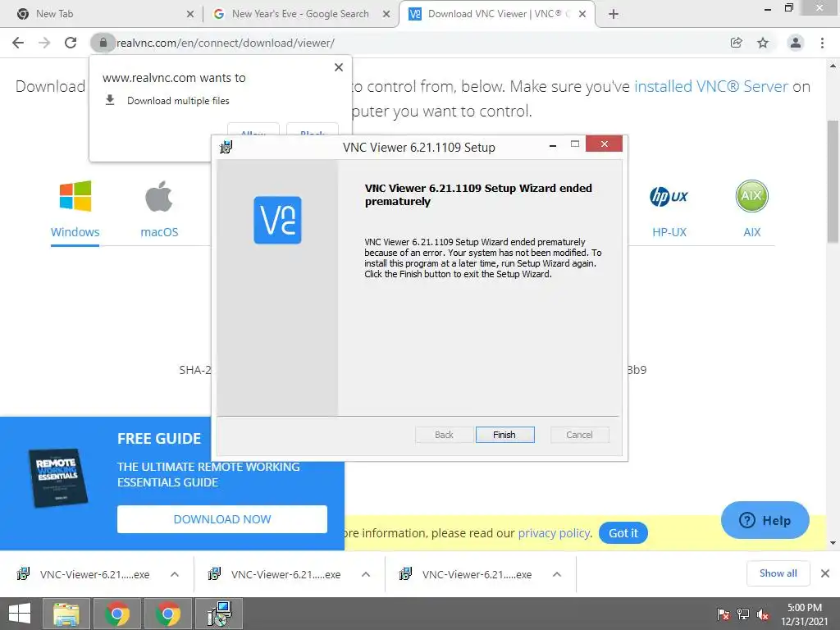This screenshot has width=840, height=630.
Task: Open the installer taskbar icon
Action: [219, 614]
